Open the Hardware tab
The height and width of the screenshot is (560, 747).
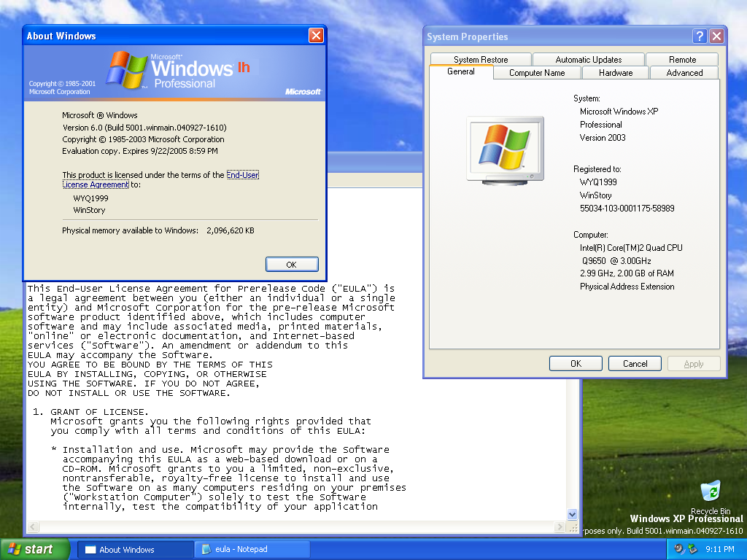click(x=616, y=73)
